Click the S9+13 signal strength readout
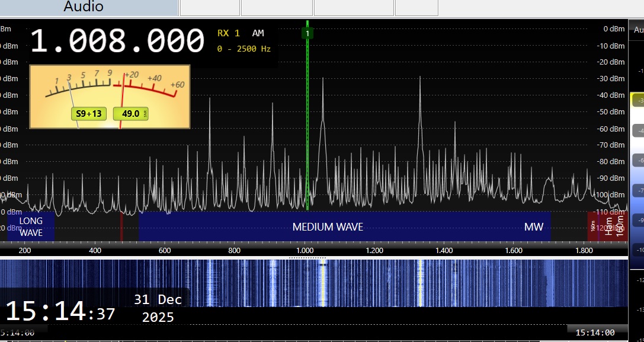The width and height of the screenshot is (644, 342). tap(89, 114)
